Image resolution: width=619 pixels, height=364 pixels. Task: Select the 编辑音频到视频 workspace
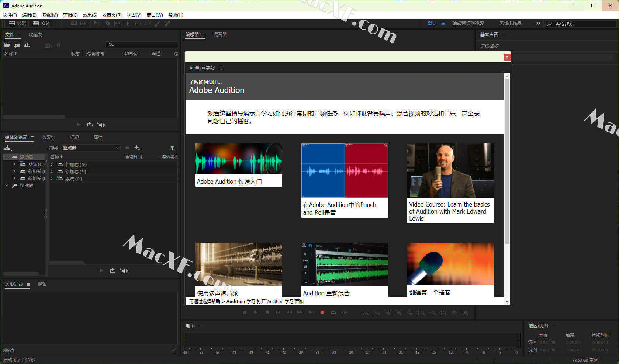pyautogui.click(x=468, y=24)
